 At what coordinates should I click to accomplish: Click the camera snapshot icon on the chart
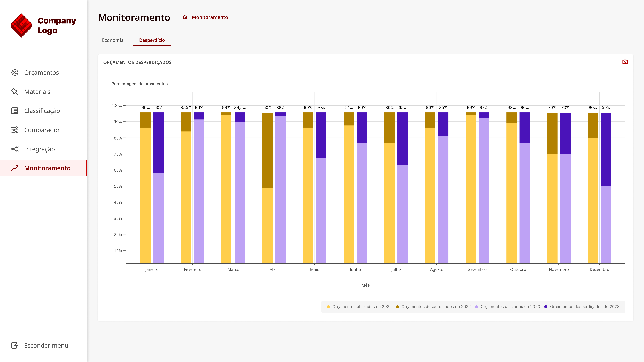tap(625, 62)
